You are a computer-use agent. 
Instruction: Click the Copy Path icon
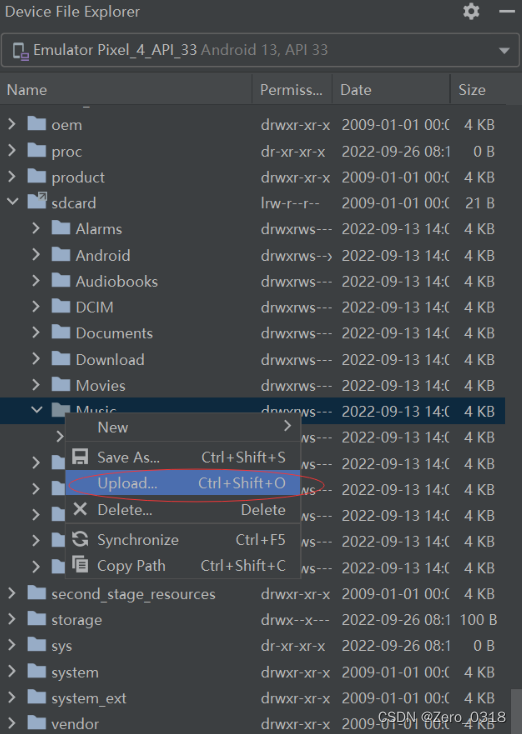tap(80, 565)
